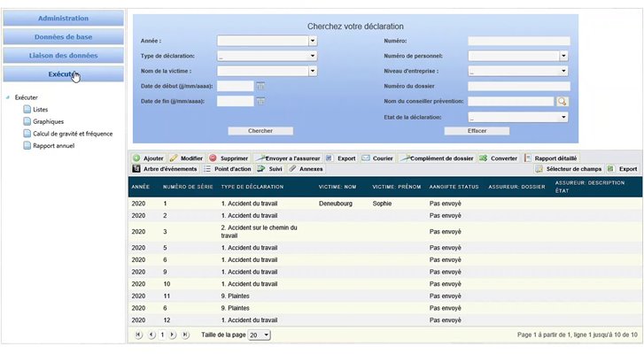The height and width of the screenshot is (362, 644).
Task: Open calendar picker for Date de début
Action: pos(260,86)
